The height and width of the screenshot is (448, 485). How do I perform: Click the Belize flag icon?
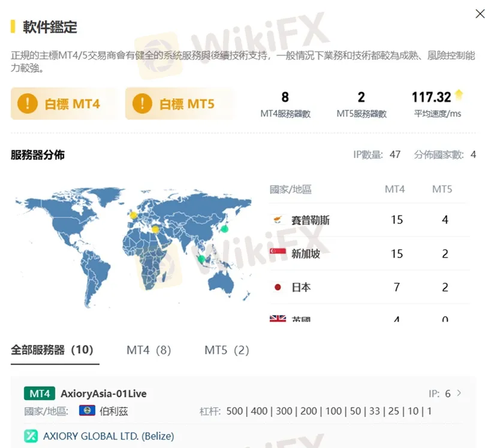(87, 411)
